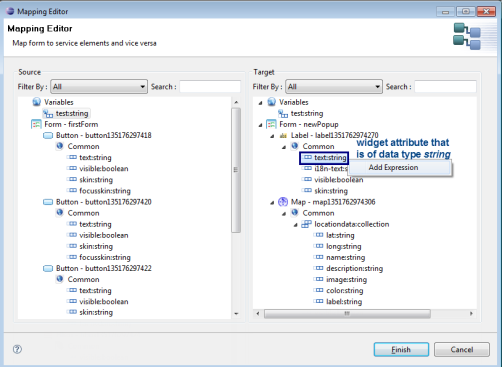Click the Finish button
This screenshot has height=367, width=502.
tap(401, 349)
